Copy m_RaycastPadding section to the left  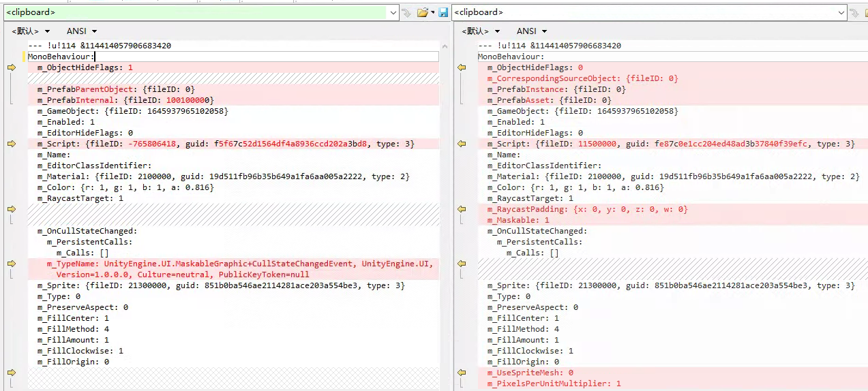click(462, 209)
